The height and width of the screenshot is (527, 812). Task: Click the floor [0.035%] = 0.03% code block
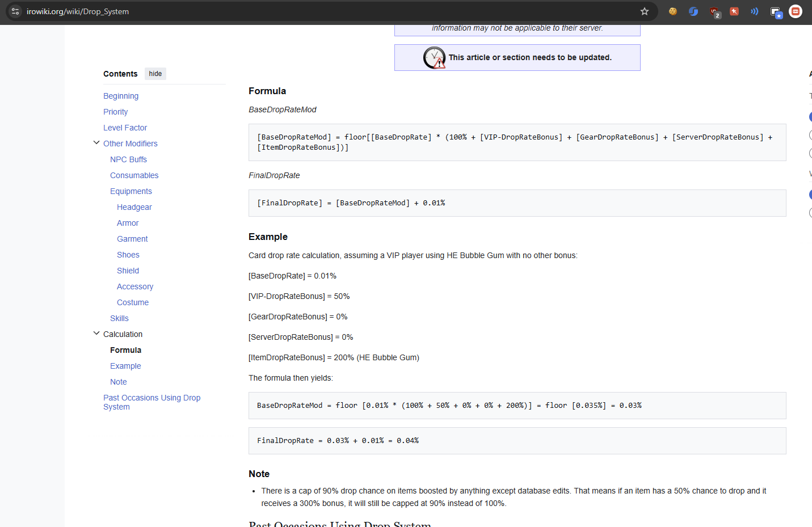click(517, 406)
